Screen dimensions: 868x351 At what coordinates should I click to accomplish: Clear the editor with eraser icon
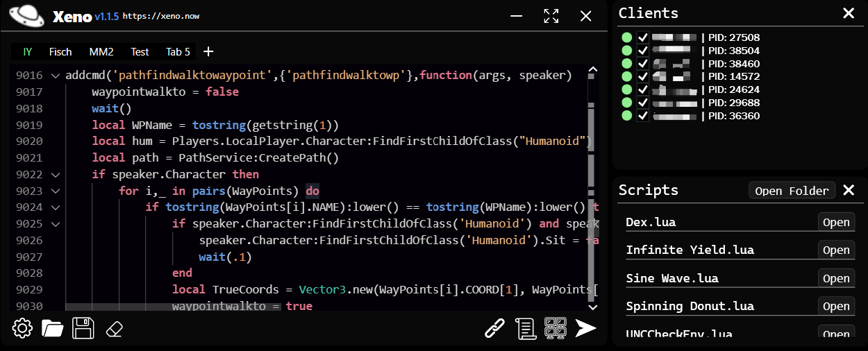114,328
